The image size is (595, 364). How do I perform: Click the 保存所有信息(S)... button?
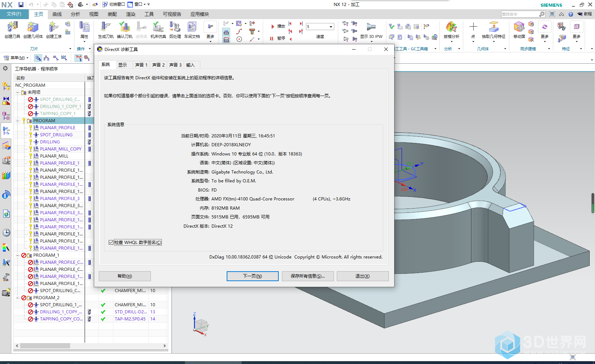click(308, 276)
